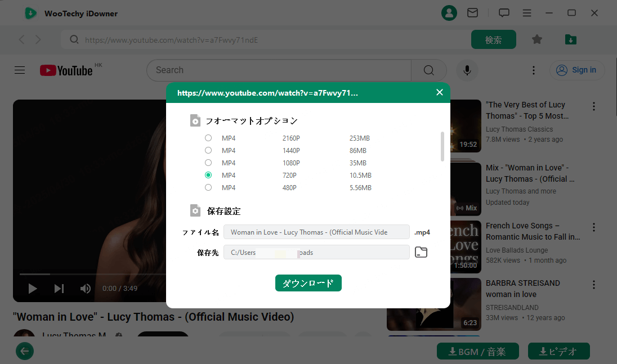Go back with the browser back arrow
Viewport: 617px width, 364px height.
tap(21, 39)
